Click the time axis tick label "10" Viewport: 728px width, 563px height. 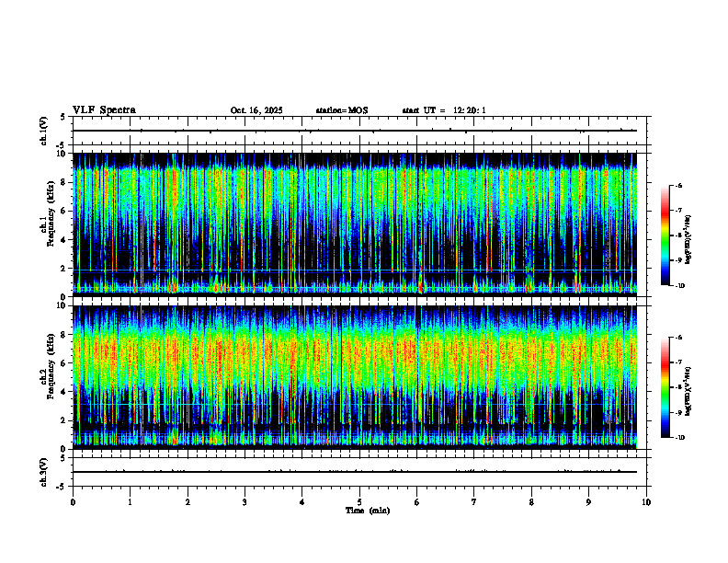(646, 502)
